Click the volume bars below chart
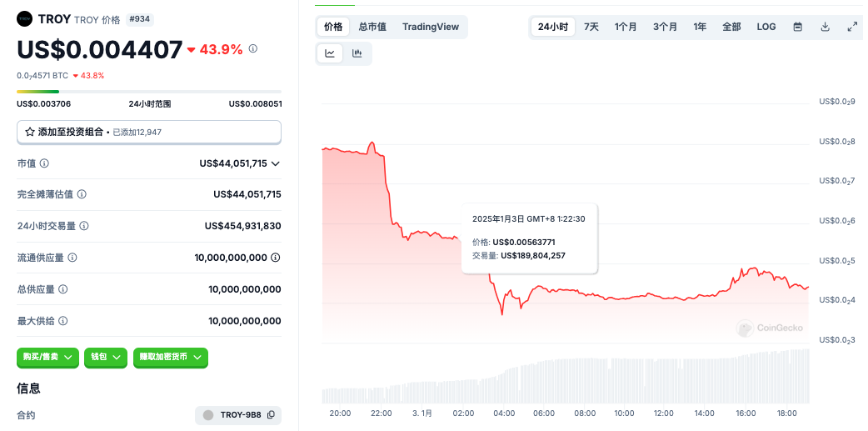 point(566,377)
